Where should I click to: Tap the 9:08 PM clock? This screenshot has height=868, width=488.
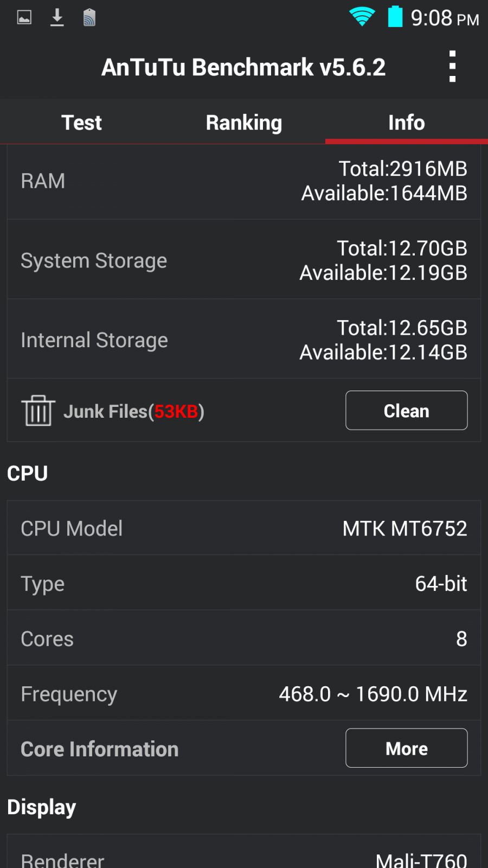(x=445, y=18)
